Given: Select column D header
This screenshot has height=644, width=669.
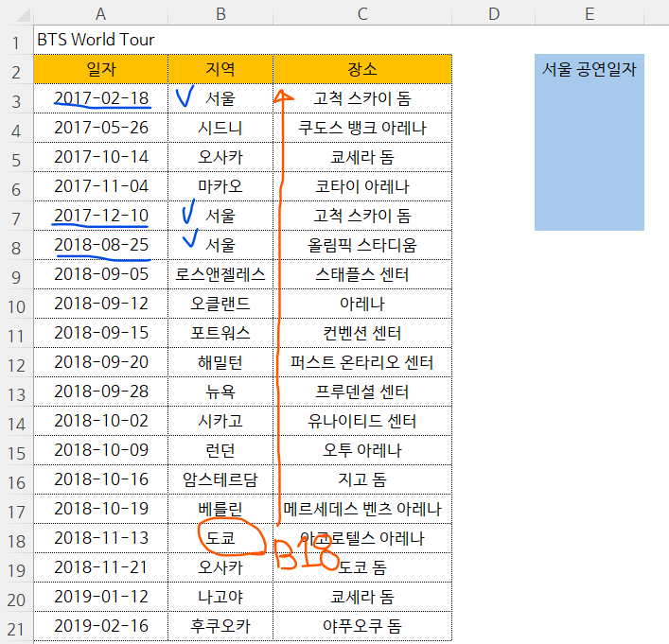Looking at the screenshot, I should [x=493, y=13].
